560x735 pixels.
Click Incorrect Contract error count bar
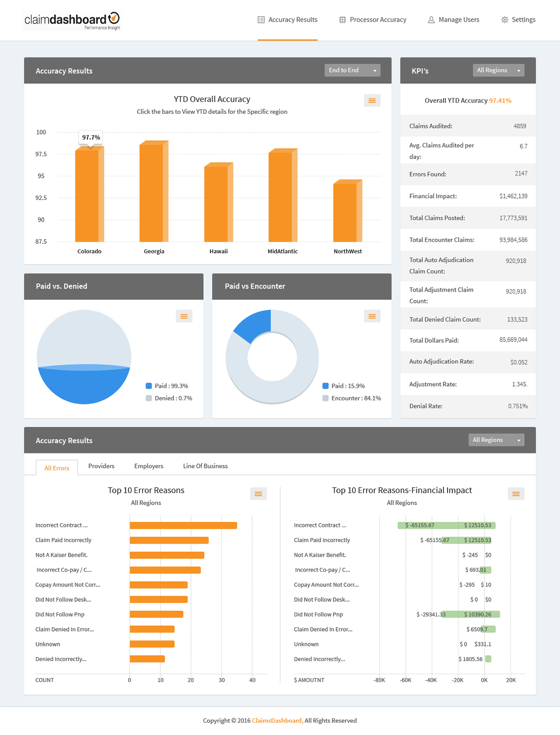pos(183,525)
